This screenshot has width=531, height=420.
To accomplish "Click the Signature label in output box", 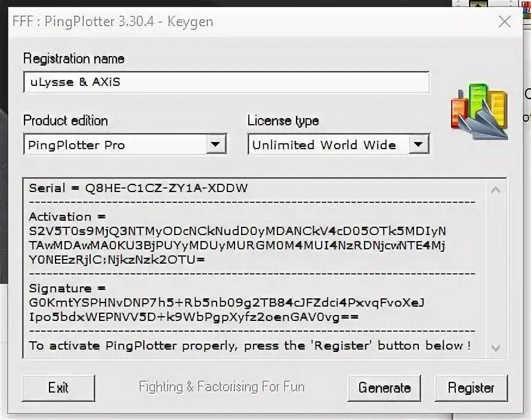I will pyautogui.click(x=67, y=288).
